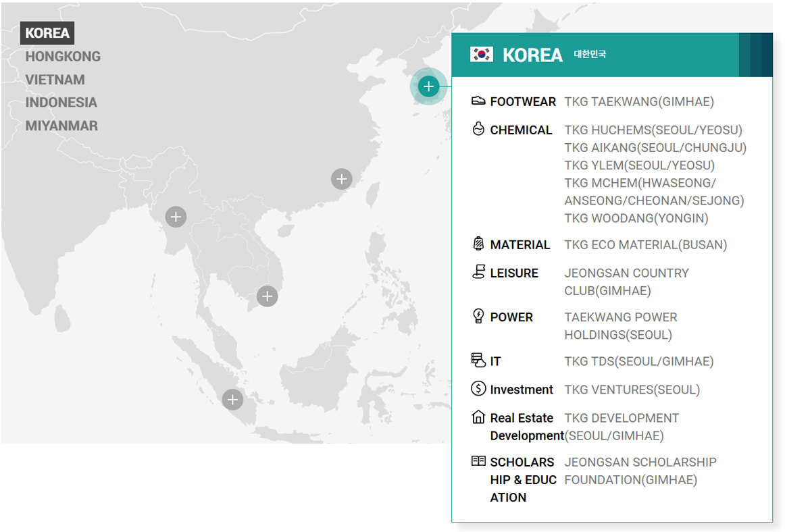The height and width of the screenshot is (532, 785).
Task: Expand the Vietnam plus marker on map
Action: click(x=268, y=296)
